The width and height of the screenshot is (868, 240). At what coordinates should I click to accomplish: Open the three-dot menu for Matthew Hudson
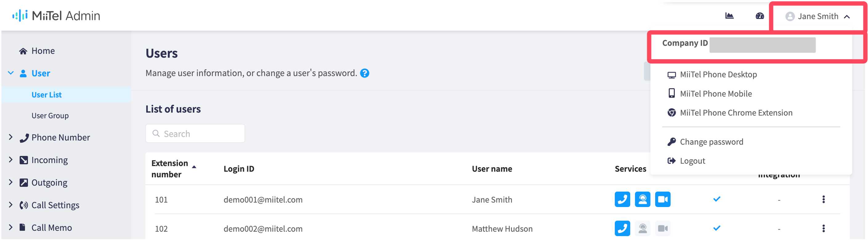point(823,229)
